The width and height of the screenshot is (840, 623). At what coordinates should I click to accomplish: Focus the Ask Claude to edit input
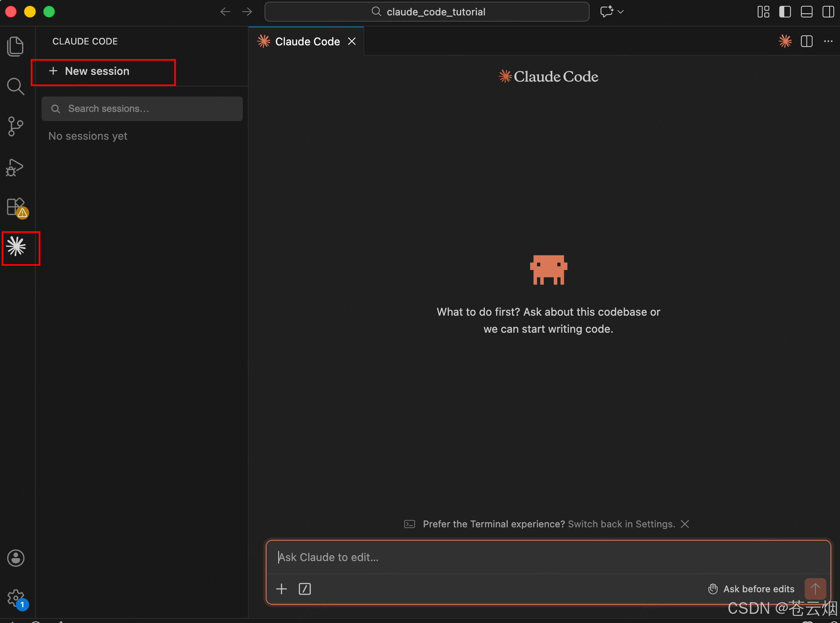[548, 557]
